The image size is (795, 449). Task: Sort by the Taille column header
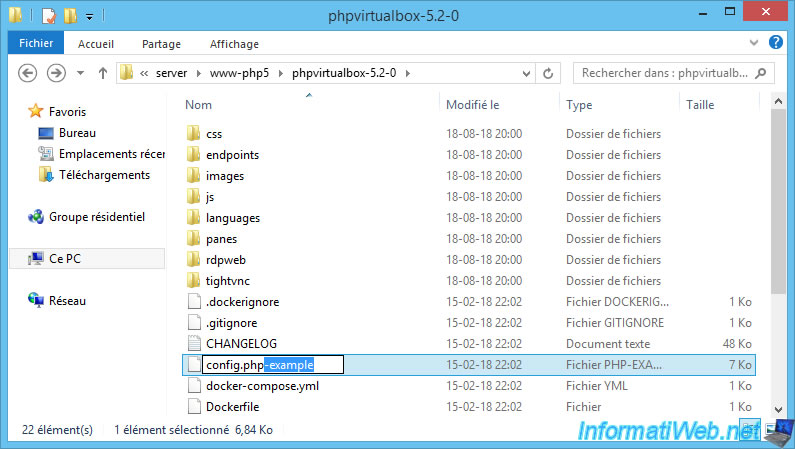(700, 105)
